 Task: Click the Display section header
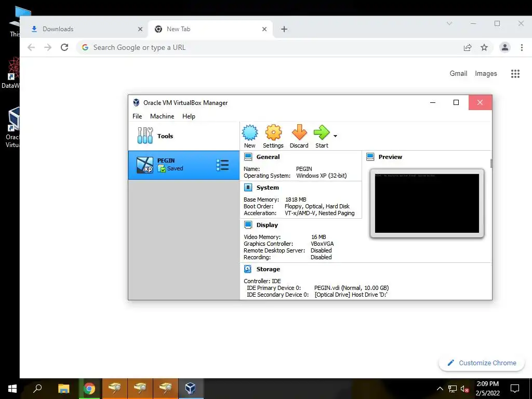coord(267,225)
